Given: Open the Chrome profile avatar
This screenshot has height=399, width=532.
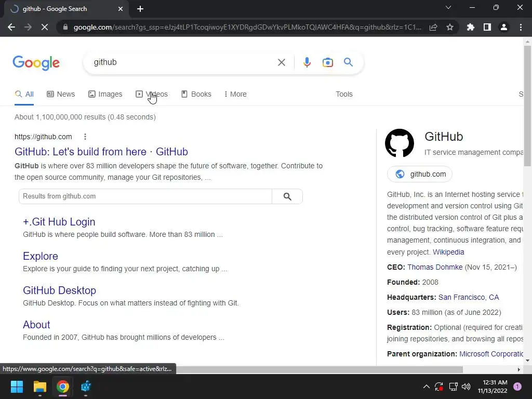Looking at the screenshot, I should (504, 27).
